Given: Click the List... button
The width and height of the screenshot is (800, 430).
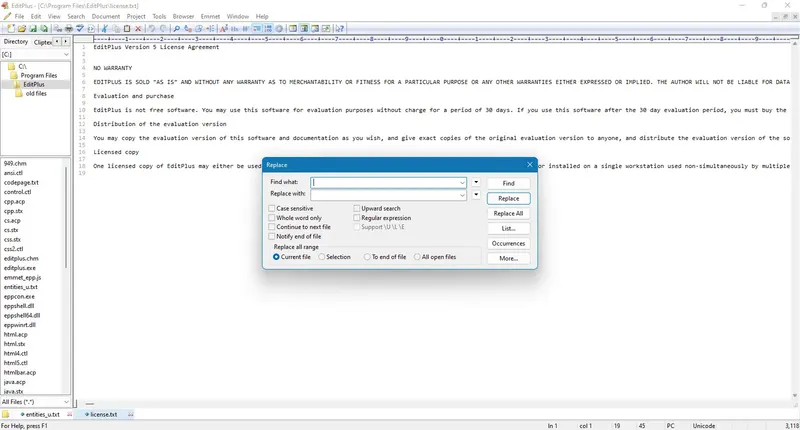Looking at the screenshot, I should pyautogui.click(x=508, y=229).
